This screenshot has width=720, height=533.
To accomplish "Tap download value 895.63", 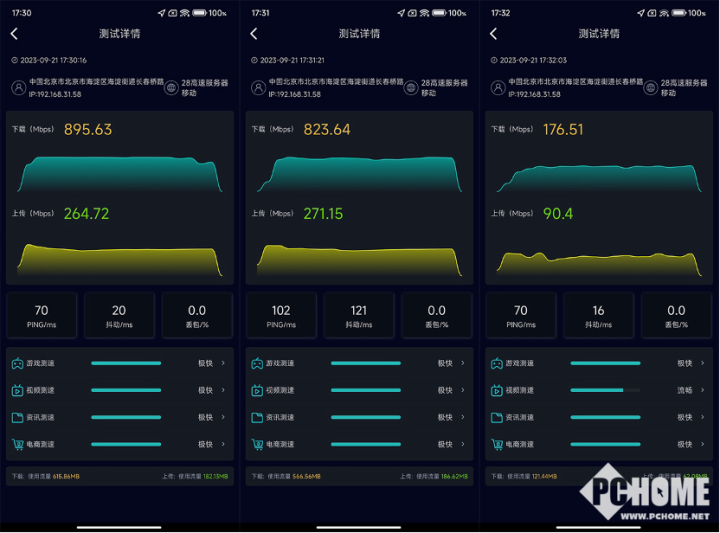I will tap(88, 129).
